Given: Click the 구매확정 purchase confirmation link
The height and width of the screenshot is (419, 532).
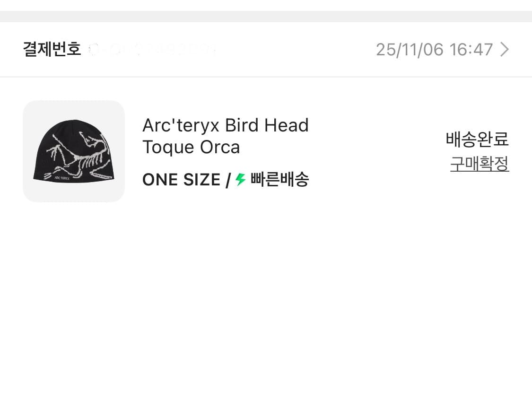Looking at the screenshot, I should (480, 164).
